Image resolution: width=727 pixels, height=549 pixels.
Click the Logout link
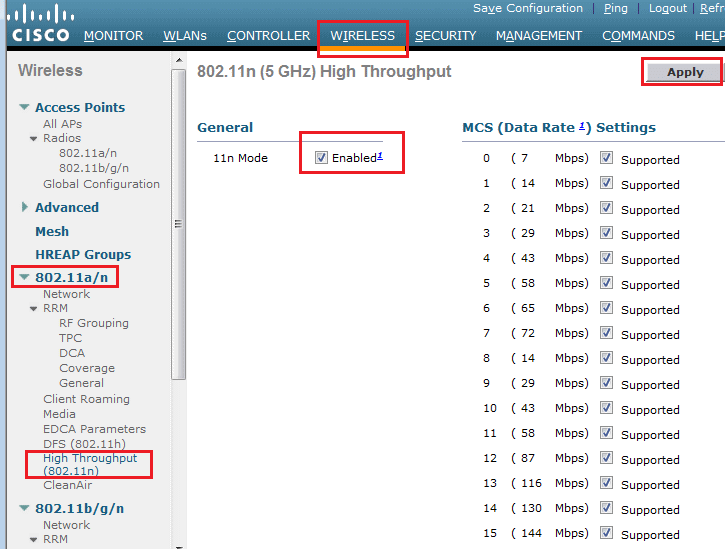pyautogui.click(x=668, y=8)
